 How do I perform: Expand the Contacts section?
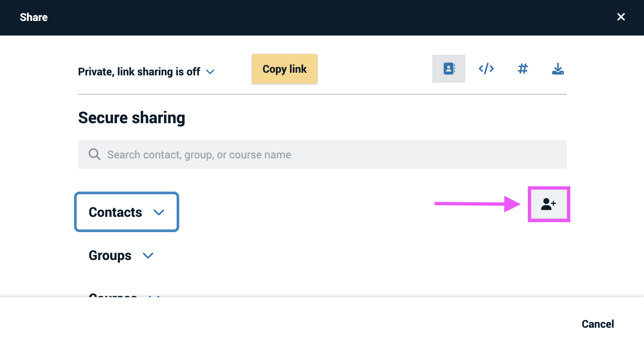click(126, 212)
